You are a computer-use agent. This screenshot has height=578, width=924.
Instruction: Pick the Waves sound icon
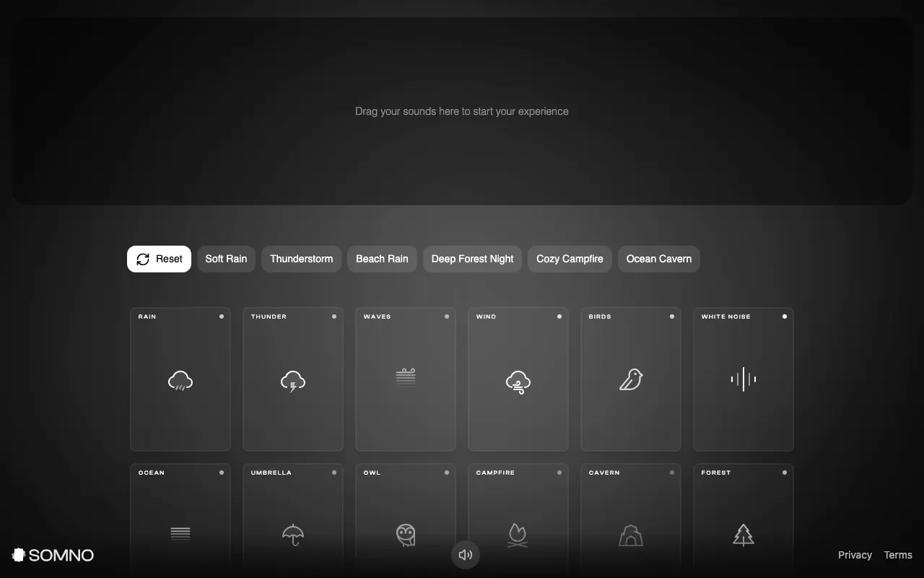click(406, 378)
